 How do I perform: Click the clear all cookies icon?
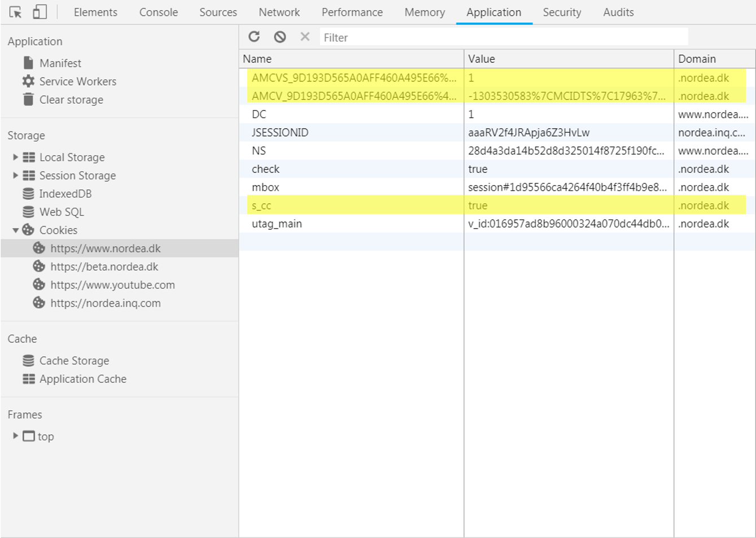tap(279, 37)
